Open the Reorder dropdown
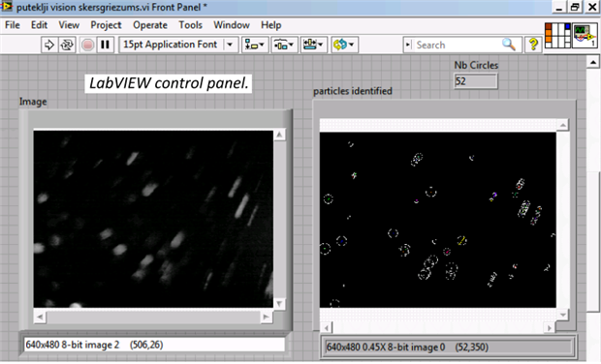601x364 pixels. 344,45
